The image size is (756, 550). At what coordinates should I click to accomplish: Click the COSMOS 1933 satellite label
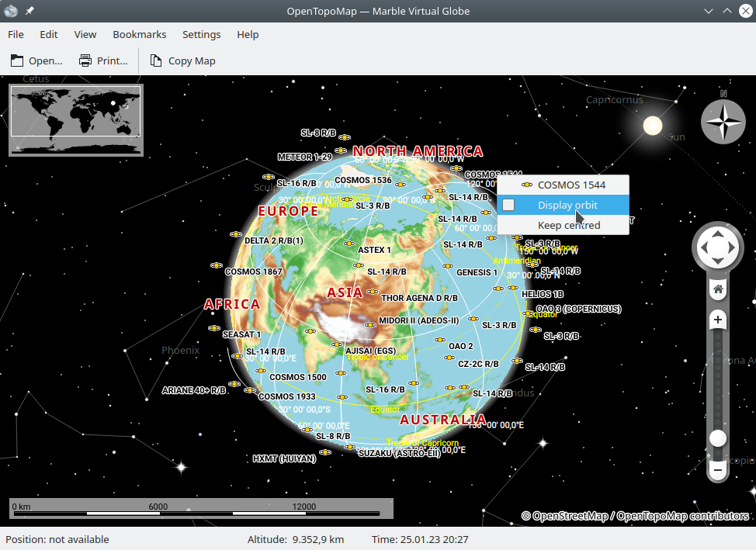[287, 396]
